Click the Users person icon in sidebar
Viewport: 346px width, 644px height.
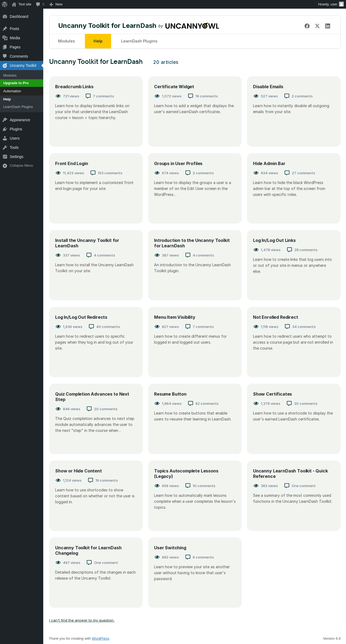(x=5, y=138)
